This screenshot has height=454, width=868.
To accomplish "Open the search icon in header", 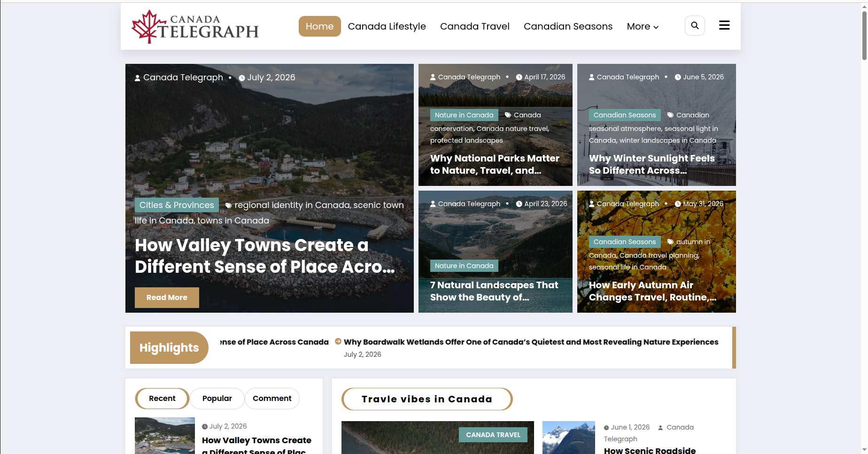I will [x=695, y=26].
